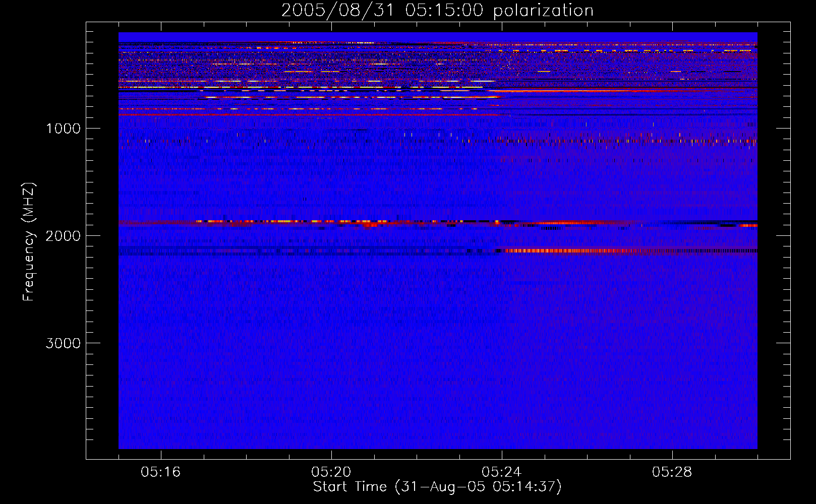Click the 05:20 time axis label

click(331, 472)
